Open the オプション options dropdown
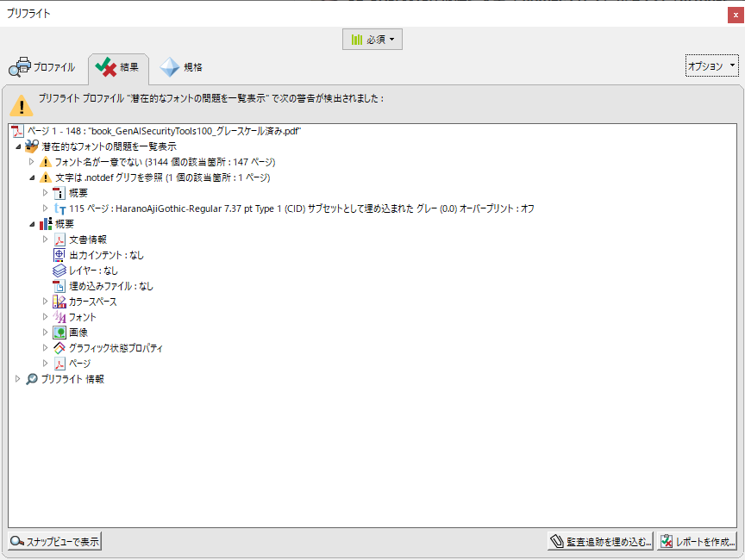 click(711, 66)
